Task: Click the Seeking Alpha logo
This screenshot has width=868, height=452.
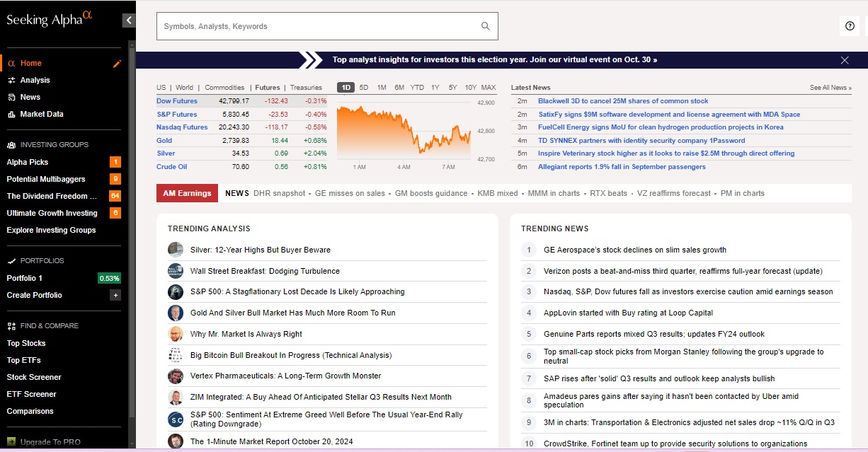Action: (50, 18)
